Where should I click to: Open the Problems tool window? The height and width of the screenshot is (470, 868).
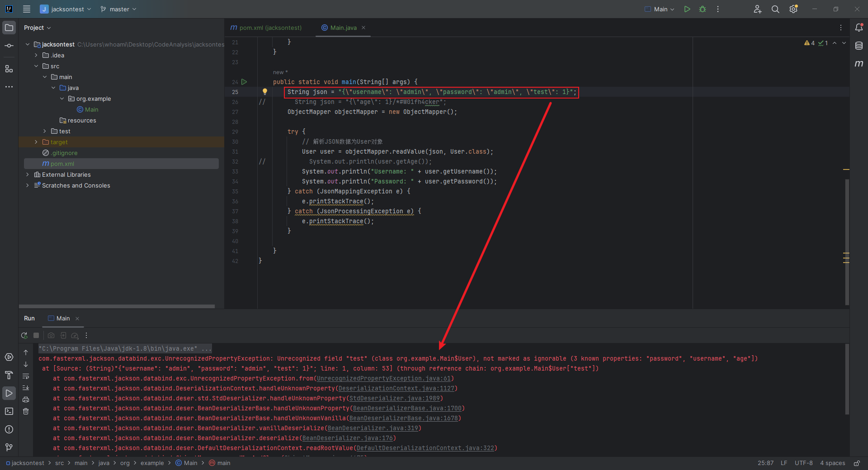[x=9, y=429]
